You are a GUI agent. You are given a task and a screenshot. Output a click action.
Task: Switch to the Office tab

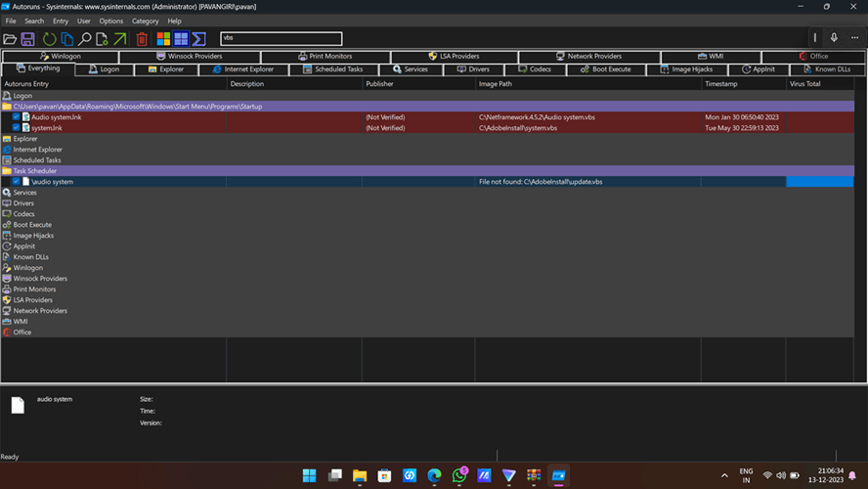[813, 56]
